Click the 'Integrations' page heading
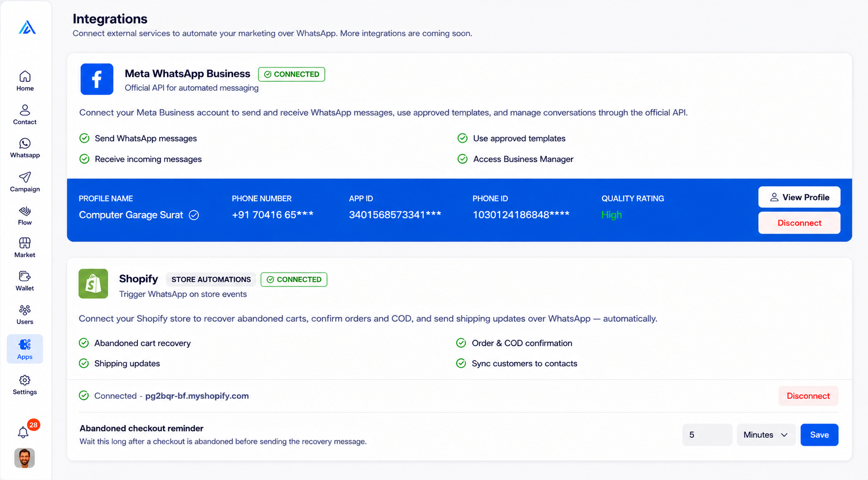The height and width of the screenshot is (480, 868). [110, 19]
